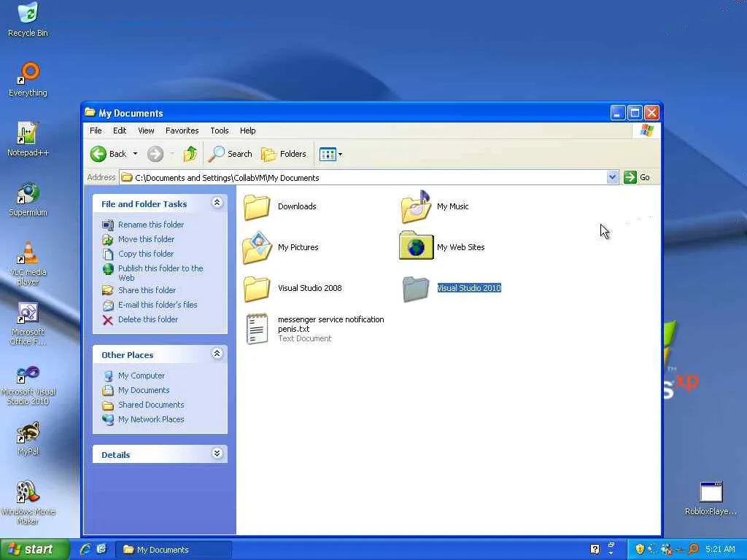Collapse the Other Places panel
This screenshot has width=747, height=560.
pos(217,354)
